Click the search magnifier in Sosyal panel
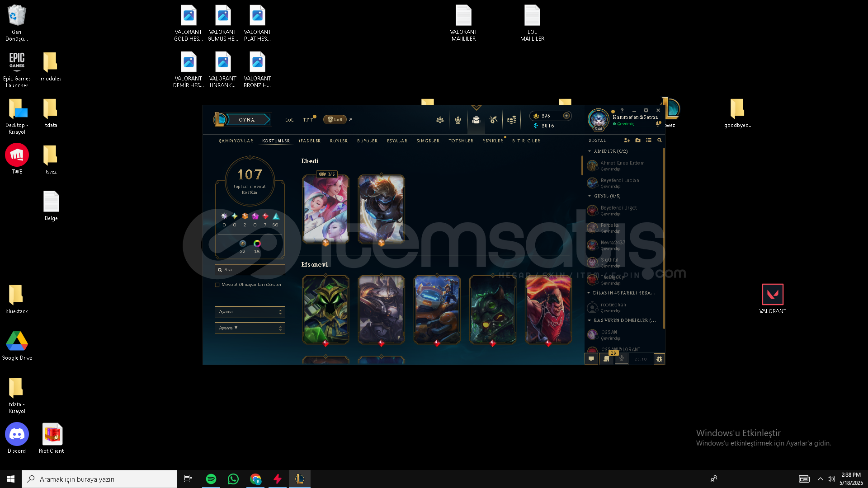The height and width of the screenshot is (488, 868). [x=660, y=141]
